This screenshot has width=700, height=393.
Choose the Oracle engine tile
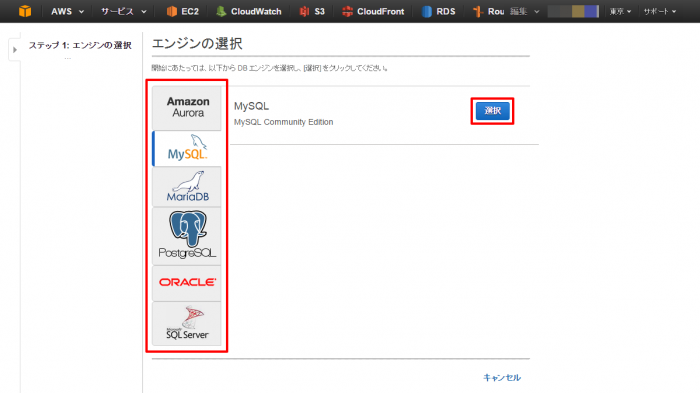(187, 283)
